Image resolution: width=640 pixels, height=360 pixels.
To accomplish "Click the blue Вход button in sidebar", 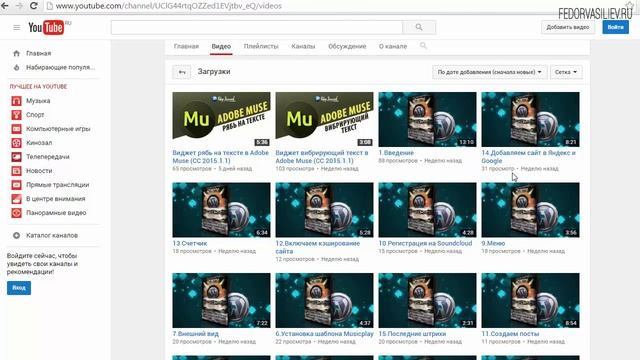I will point(19,288).
